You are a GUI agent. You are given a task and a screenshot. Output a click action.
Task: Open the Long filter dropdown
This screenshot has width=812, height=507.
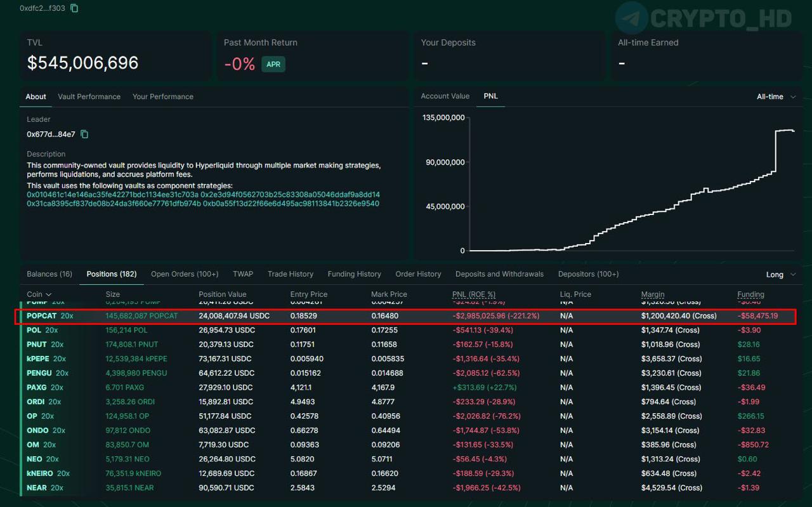pyautogui.click(x=780, y=275)
